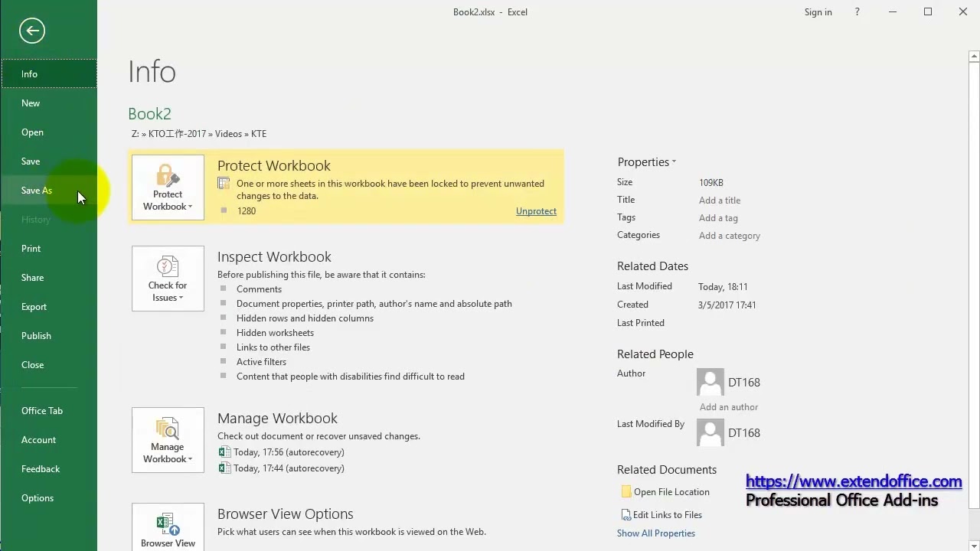Click the Excel icon beside Today, 17:44
Viewport: 980px width, 551px height.
coord(224,468)
